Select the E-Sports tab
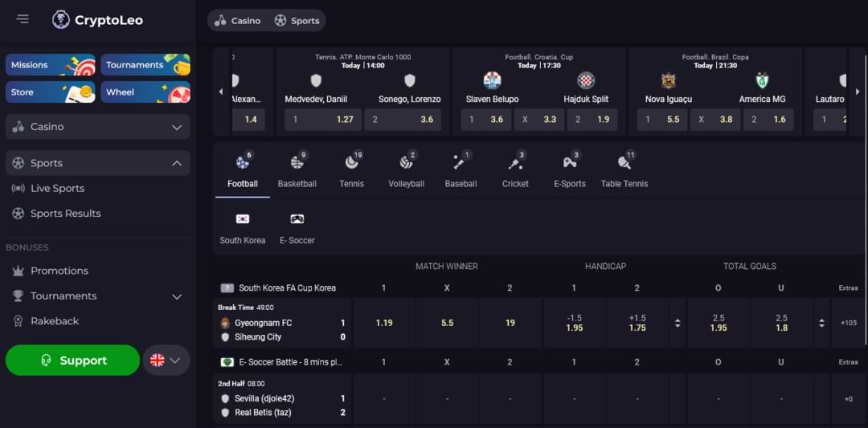 [x=570, y=169]
